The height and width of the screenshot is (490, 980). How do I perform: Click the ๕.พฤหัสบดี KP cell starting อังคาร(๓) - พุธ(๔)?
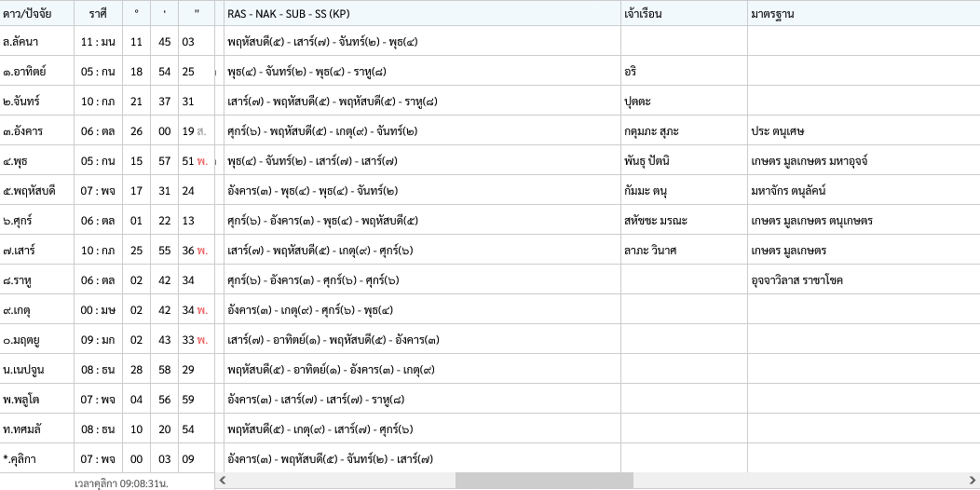pyautogui.click(x=423, y=191)
